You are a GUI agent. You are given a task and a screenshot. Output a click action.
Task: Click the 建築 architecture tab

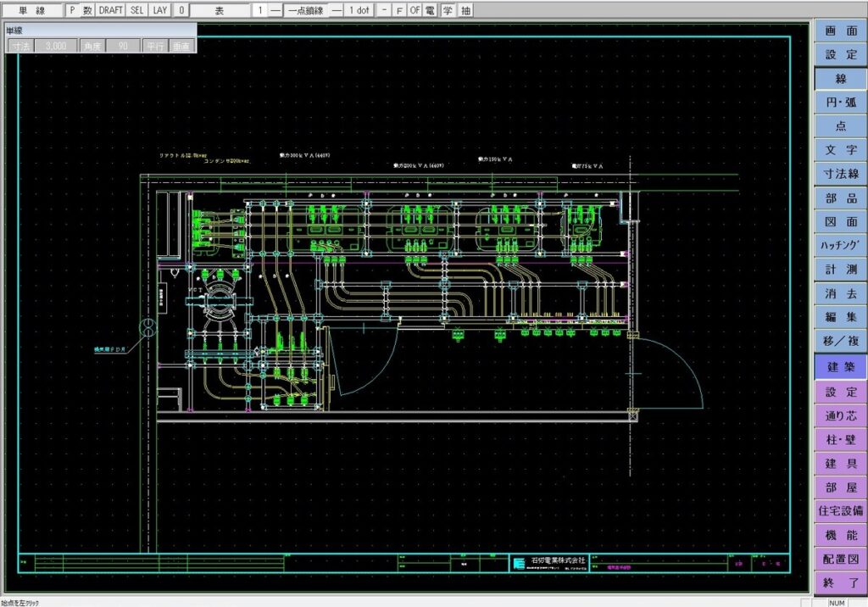coord(840,366)
